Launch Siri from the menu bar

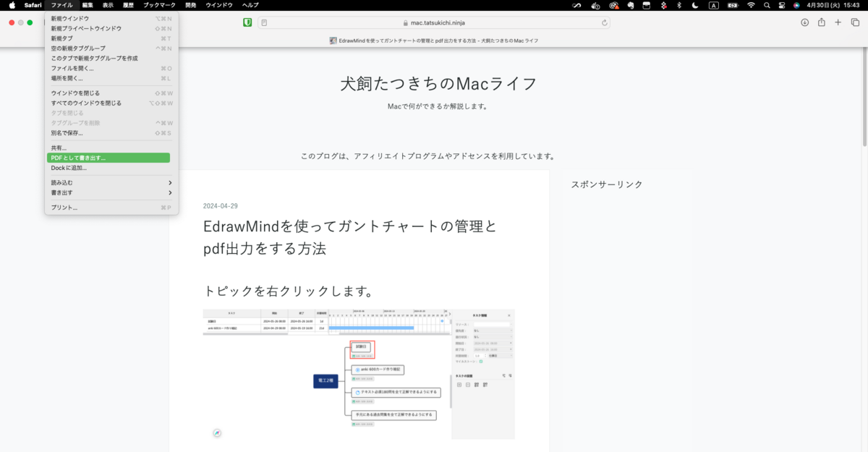click(x=796, y=5)
